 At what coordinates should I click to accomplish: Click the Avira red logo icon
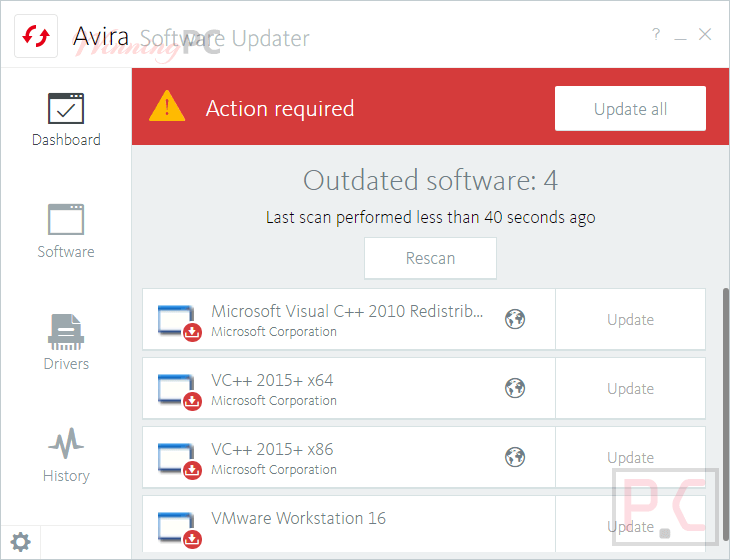coord(36,36)
